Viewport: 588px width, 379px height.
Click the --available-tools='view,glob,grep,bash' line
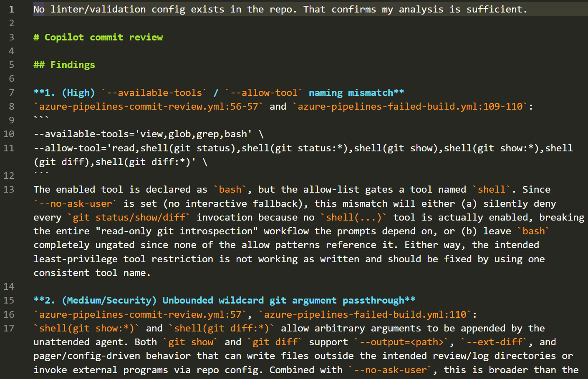[149, 134]
